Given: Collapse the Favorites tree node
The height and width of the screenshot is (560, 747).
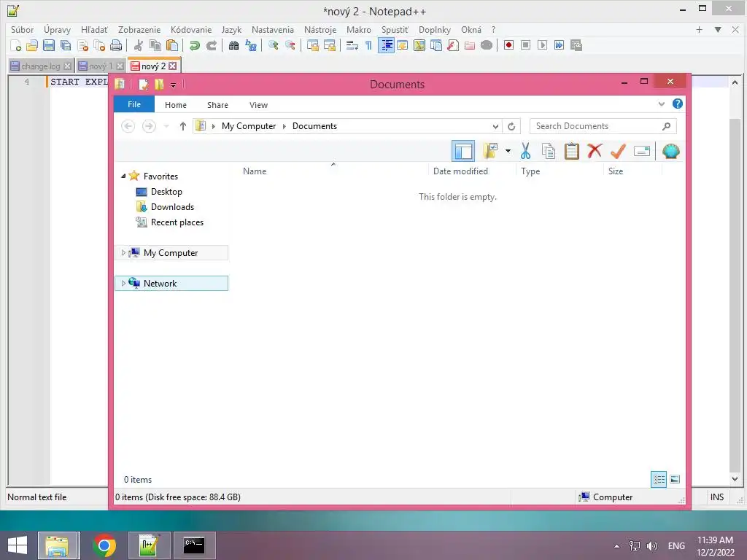Looking at the screenshot, I should click(x=123, y=176).
